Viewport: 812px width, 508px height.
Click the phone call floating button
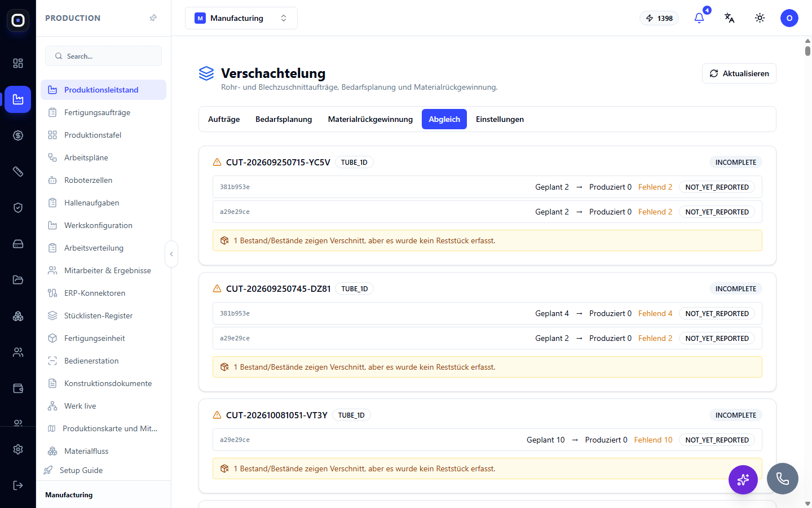point(783,479)
